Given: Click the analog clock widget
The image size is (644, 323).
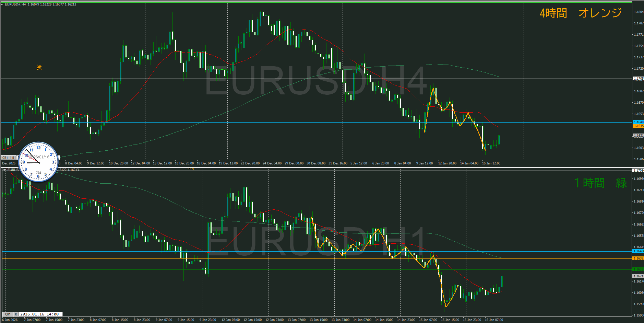Looking at the screenshot, I should tap(38, 162).
